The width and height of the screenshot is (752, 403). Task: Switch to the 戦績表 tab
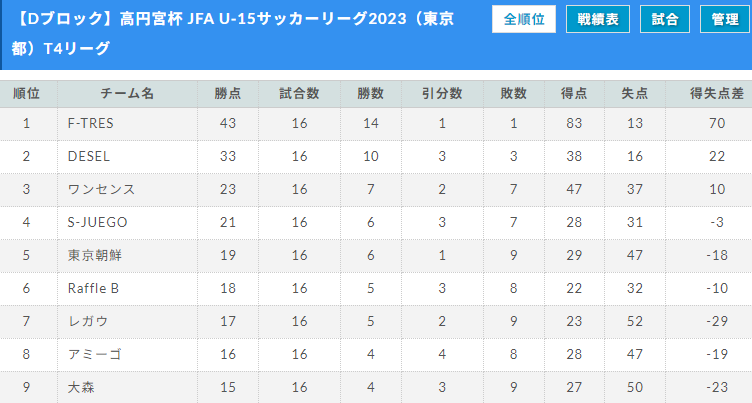click(597, 19)
